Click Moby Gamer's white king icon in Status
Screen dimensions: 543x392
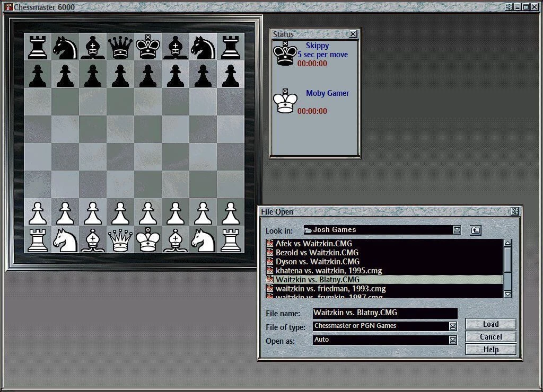pyautogui.click(x=285, y=101)
